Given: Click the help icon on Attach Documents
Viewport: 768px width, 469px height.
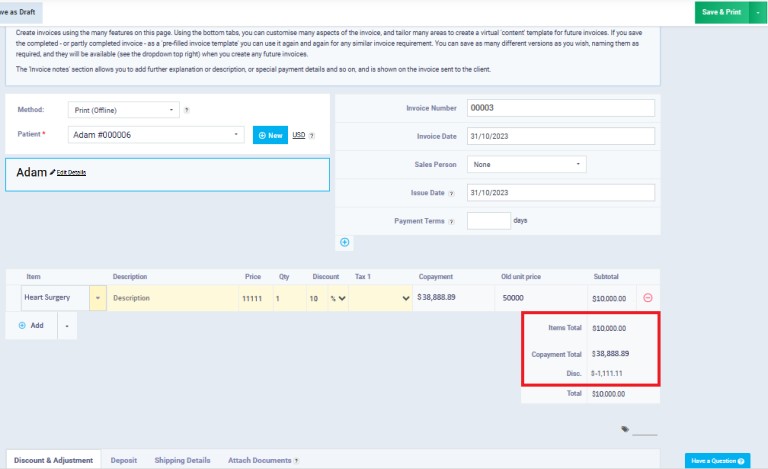Looking at the screenshot, I should pos(296,461).
